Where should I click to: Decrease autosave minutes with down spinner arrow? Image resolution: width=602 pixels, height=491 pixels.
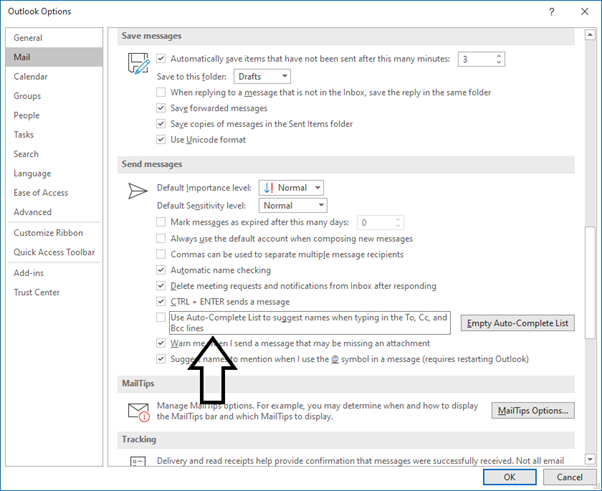coord(498,62)
